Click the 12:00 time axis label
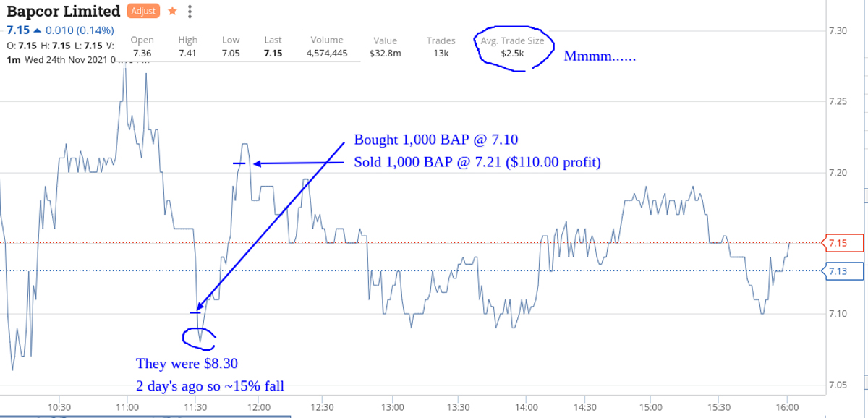This screenshot has height=418, width=868. pos(258,407)
